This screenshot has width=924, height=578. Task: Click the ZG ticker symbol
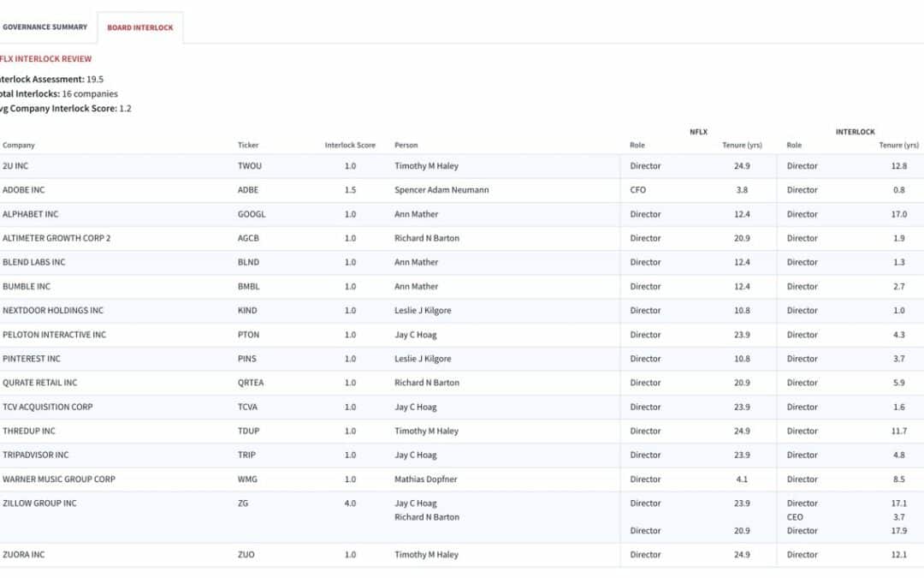[x=243, y=504]
